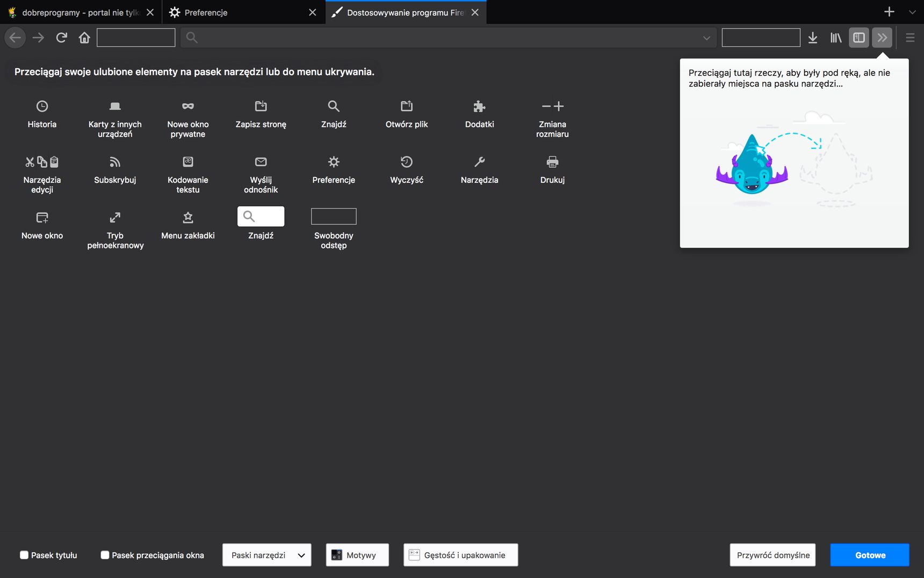Screen dimensions: 924x578
Task: Click Nowe okno prywatne mask icon
Action: point(188,106)
